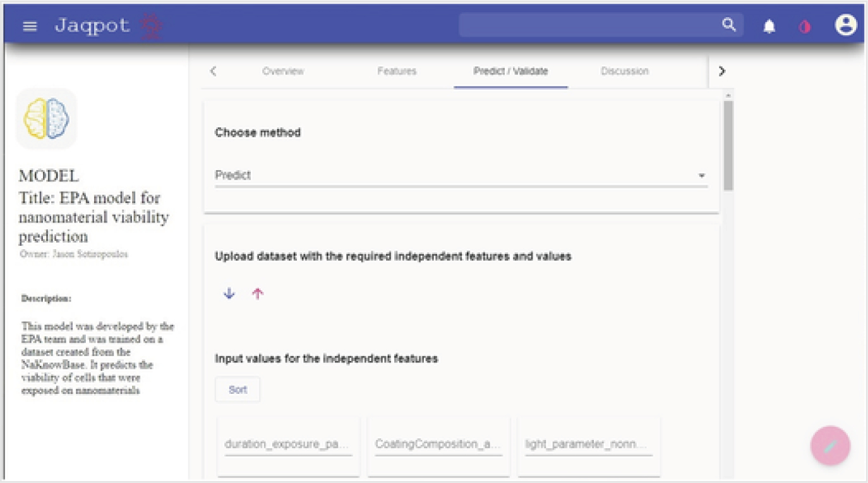Focus the duration_exposure_pa... input field
Screen dimensions: 868x483
click(x=288, y=444)
